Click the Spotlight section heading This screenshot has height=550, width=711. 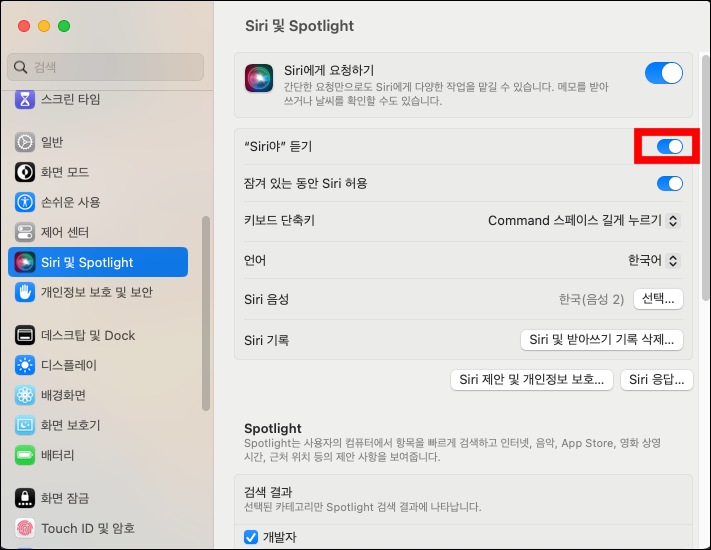(x=273, y=428)
